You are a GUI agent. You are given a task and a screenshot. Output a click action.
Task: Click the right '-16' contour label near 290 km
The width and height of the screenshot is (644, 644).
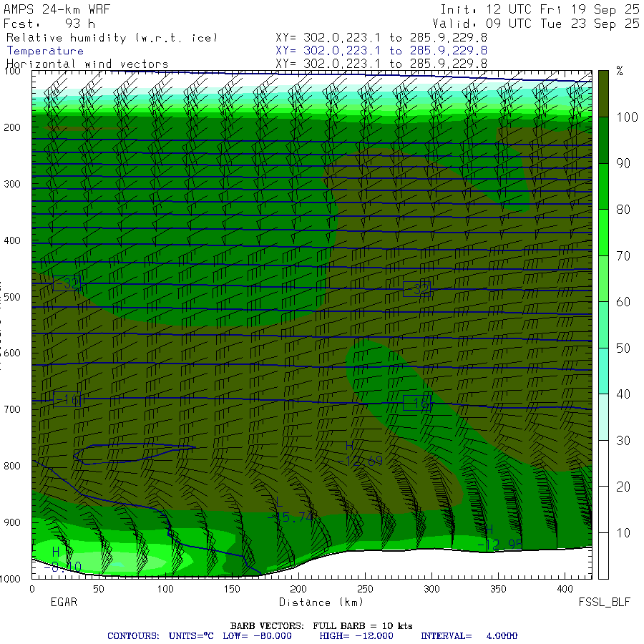pos(417,404)
